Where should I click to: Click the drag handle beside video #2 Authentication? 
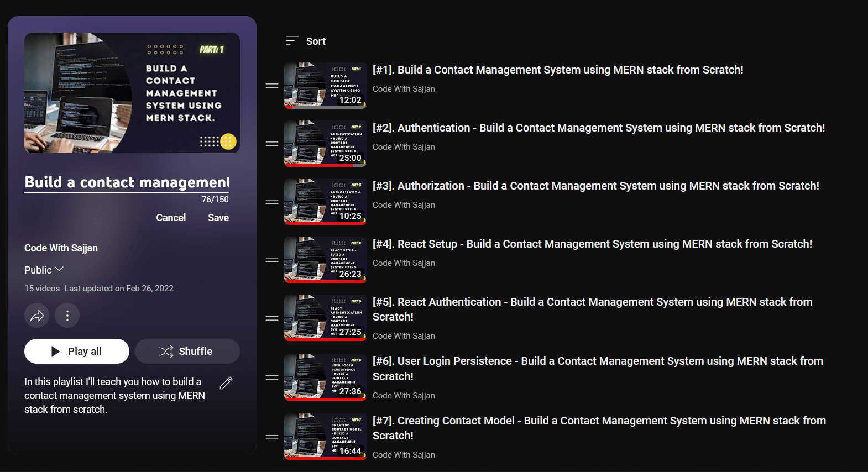(272, 144)
